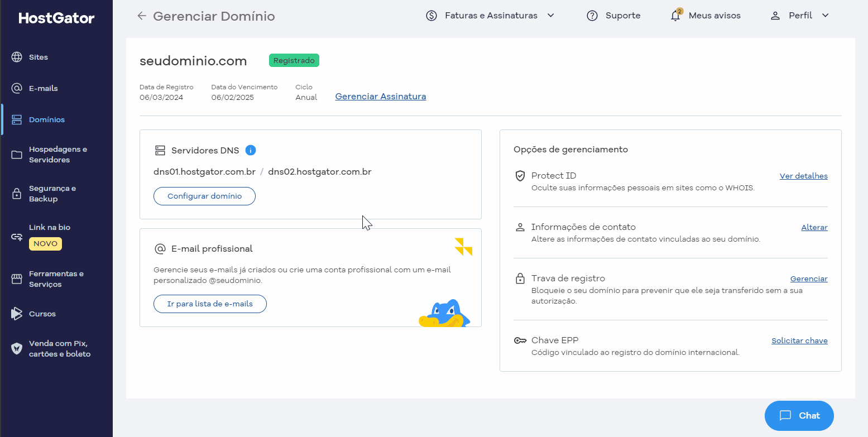Click the dns02.hostgator.com.br server text
Viewport: 868px width, 437px height.
tap(320, 171)
